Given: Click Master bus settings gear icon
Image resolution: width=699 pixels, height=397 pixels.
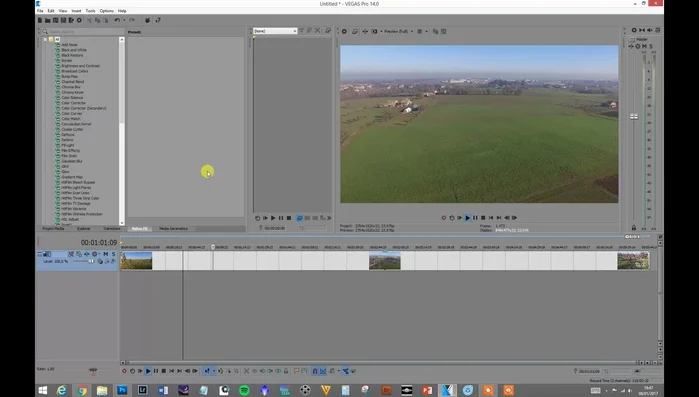Looking at the screenshot, I should (x=637, y=46).
